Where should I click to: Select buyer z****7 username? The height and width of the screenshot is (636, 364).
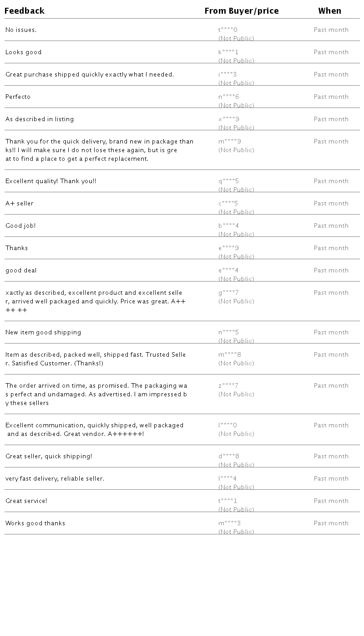click(228, 386)
